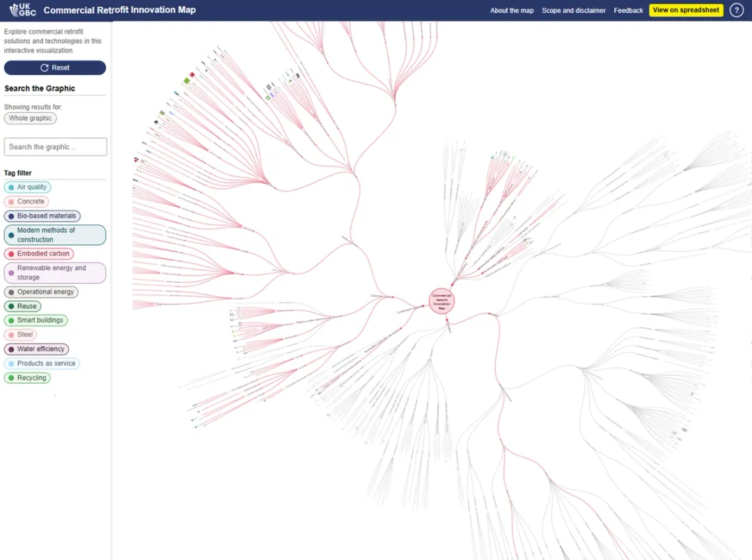Click the Whole graphic filter chip

coord(30,118)
